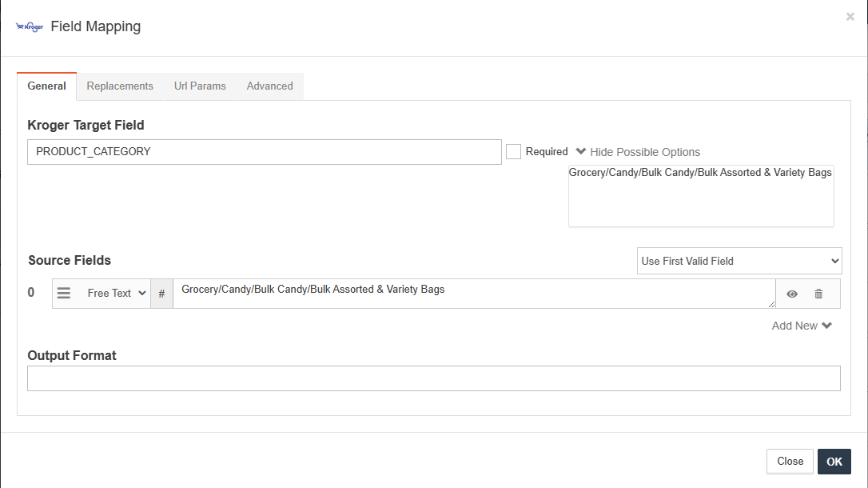This screenshot has height=488, width=868.
Task: Dismiss the dialog with the X
Action: click(850, 16)
